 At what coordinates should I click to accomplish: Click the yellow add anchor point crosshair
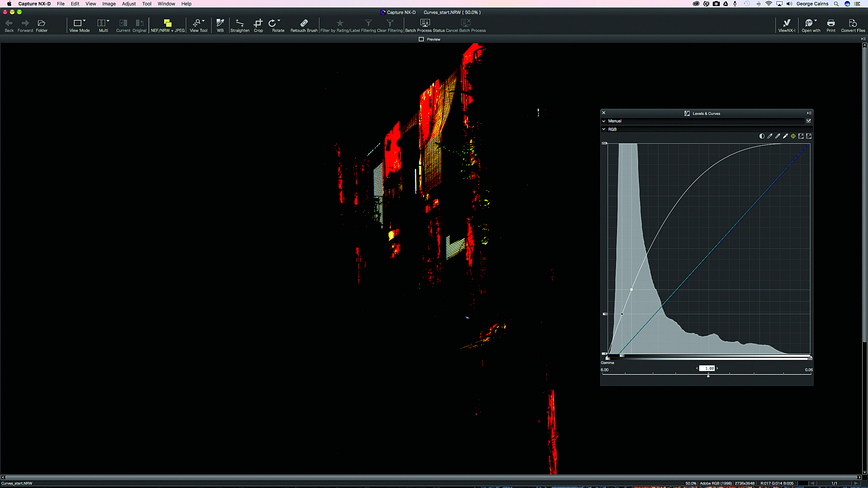pyautogui.click(x=793, y=136)
